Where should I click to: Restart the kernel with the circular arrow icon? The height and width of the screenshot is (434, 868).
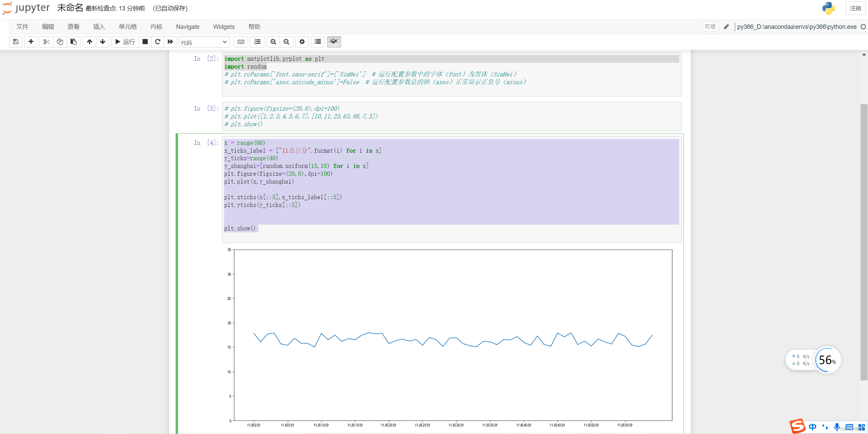pyautogui.click(x=158, y=42)
